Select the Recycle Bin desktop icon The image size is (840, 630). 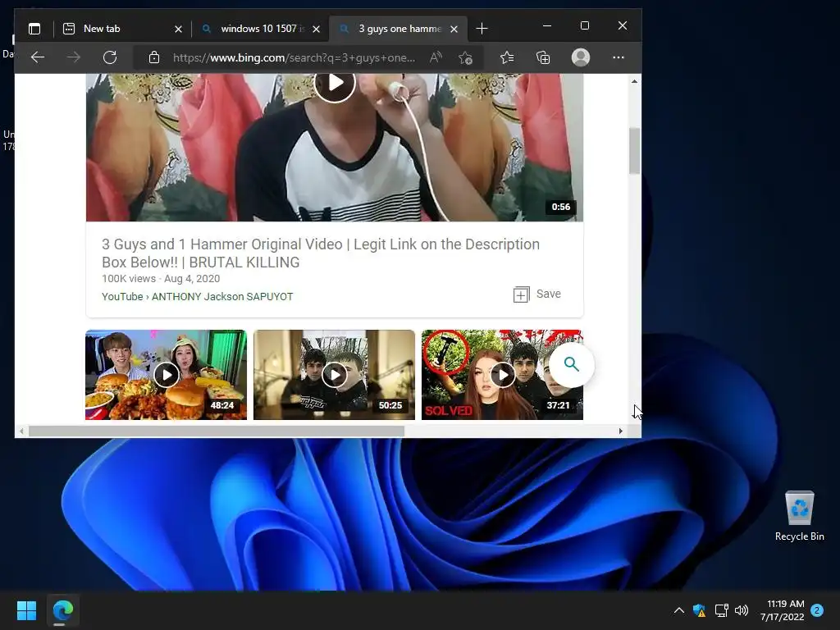coord(799,517)
